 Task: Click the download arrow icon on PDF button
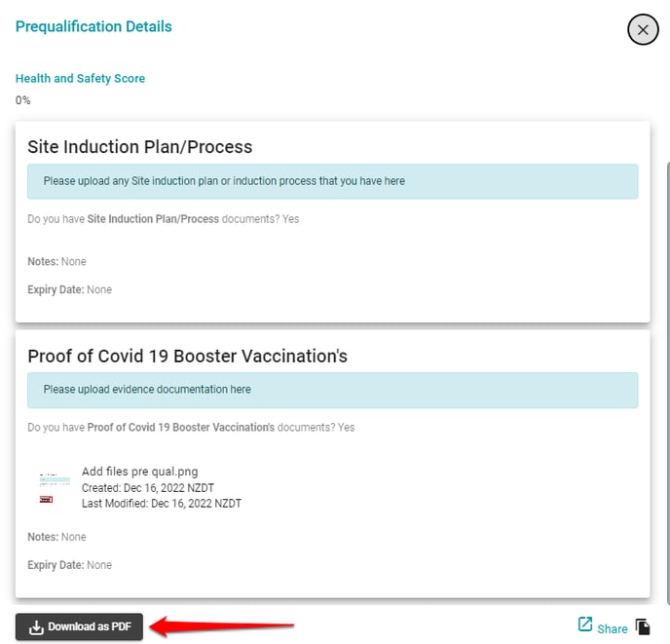coord(36,627)
